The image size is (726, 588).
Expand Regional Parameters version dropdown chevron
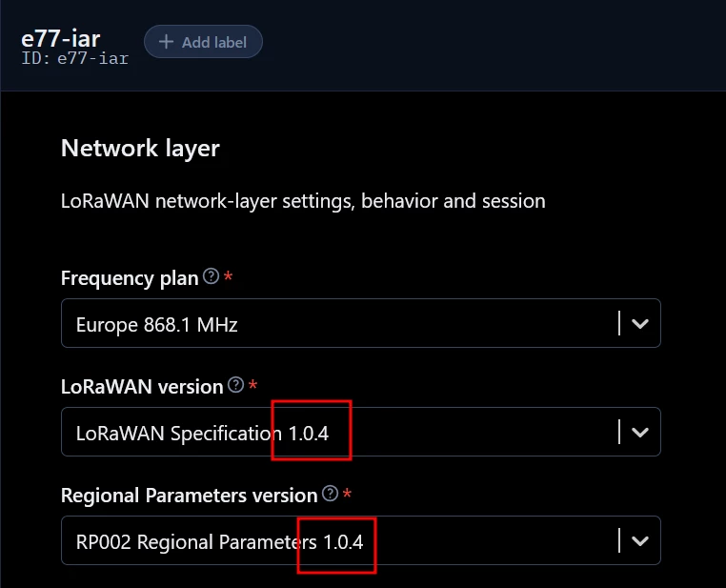640,540
